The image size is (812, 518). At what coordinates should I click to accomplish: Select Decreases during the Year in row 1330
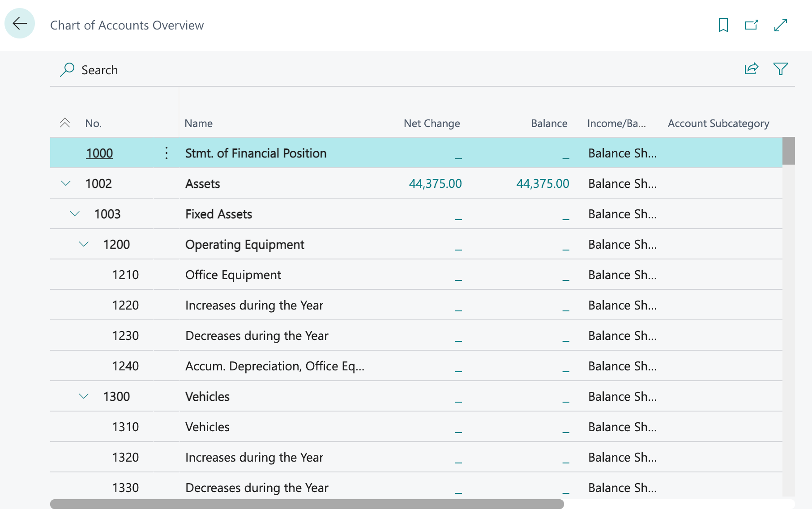pyautogui.click(x=256, y=488)
